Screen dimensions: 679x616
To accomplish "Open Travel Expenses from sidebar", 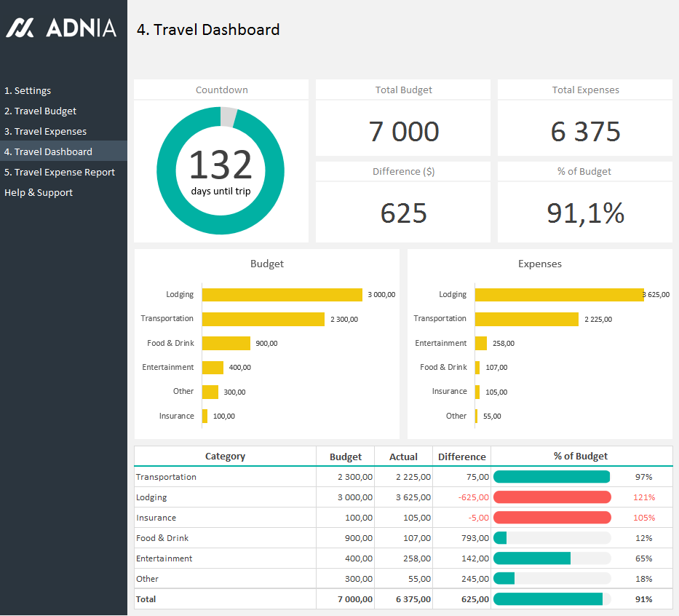I will click(45, 132).
